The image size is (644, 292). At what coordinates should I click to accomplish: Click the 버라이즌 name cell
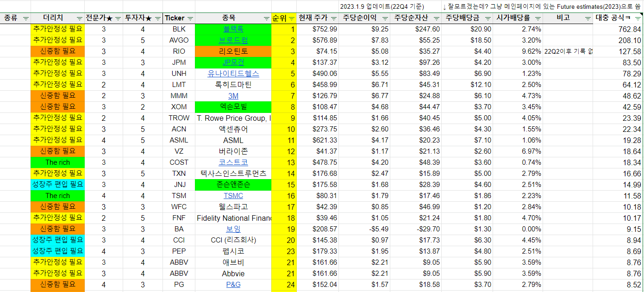(x=233, y=151)
